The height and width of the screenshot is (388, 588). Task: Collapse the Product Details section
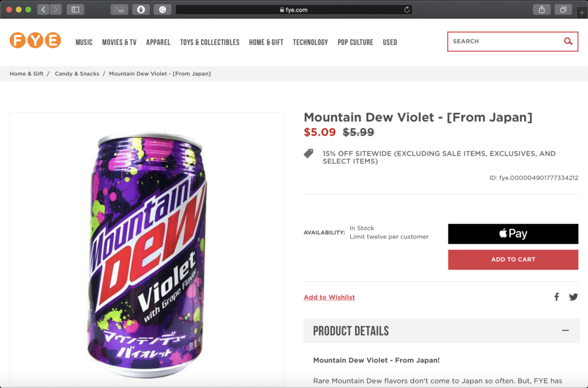point(566,331)
